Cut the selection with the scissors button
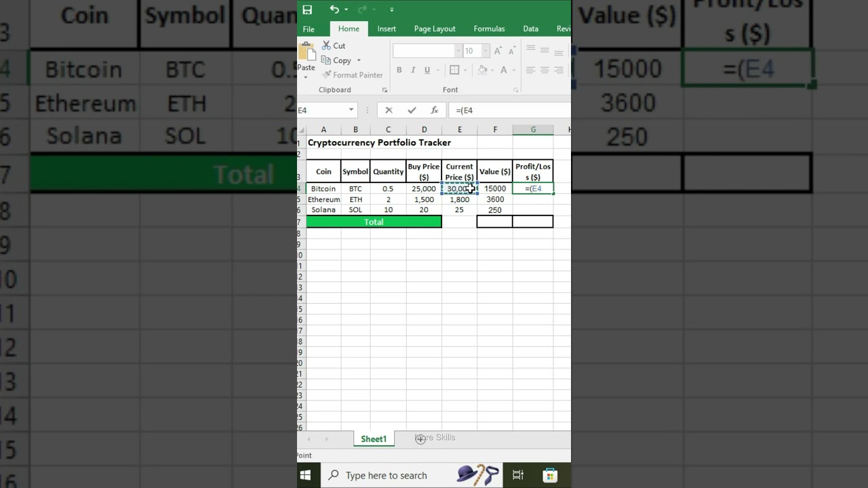The width and height of the screenshot is (868, 488). [334, 45]
